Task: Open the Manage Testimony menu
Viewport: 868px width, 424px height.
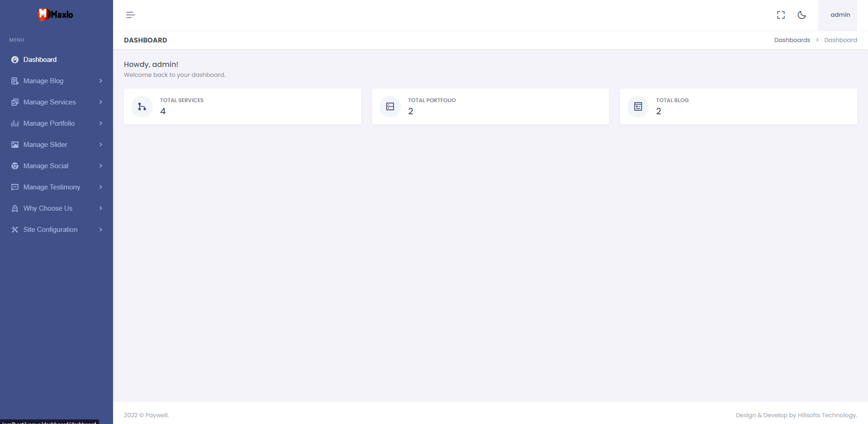Action: coord(57,187)
